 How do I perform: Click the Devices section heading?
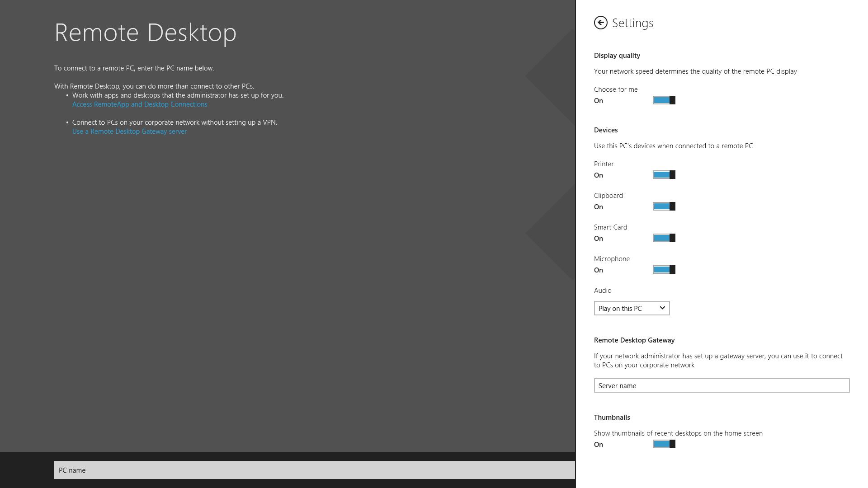pos(605,130)
